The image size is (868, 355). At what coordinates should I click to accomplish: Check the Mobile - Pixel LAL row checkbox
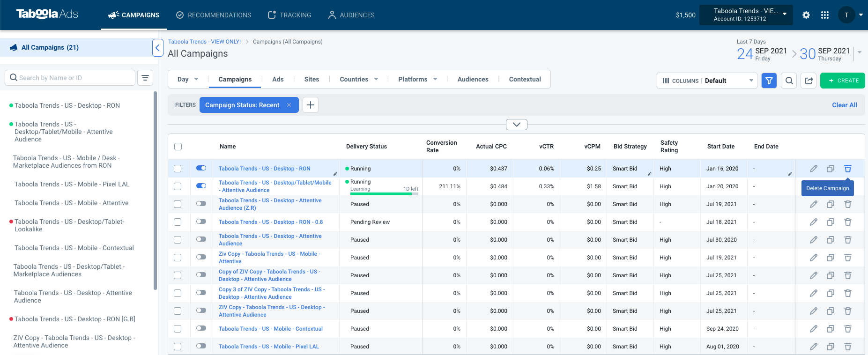[178, 347]
